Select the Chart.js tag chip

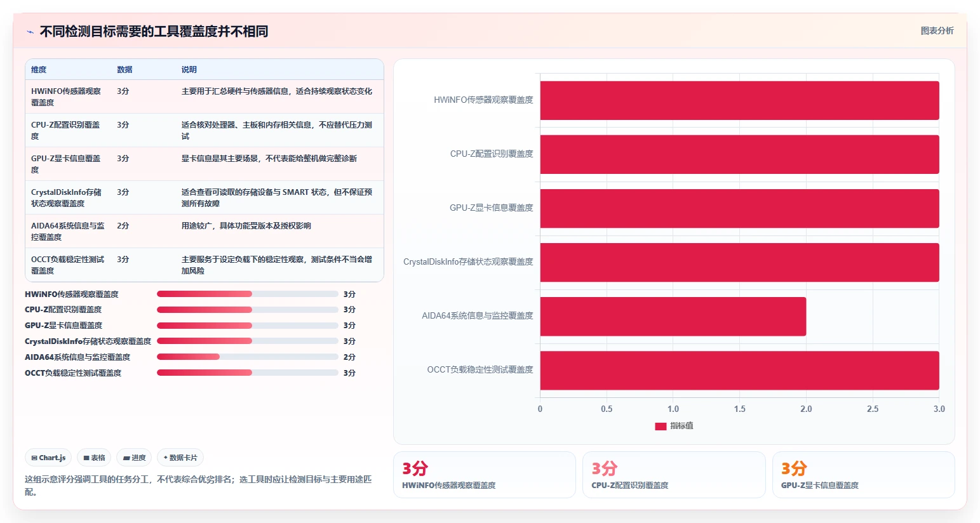pos(48,458)
